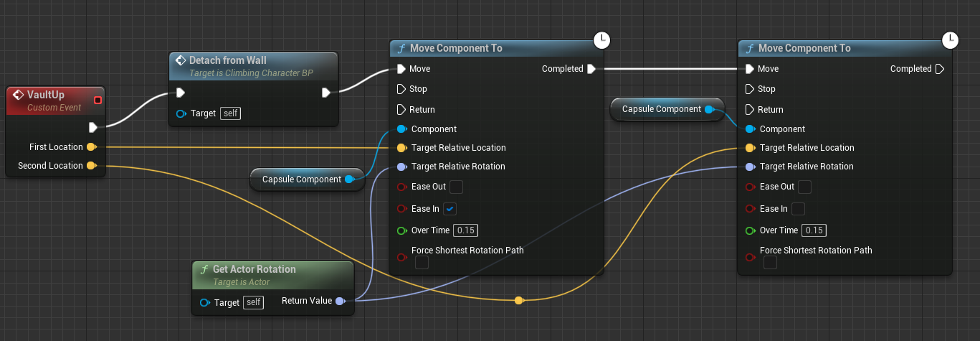This screenshot has height=341, width=980.
Task: Click the unconnected Completed pin on right Move Component To
Action: tap(940, 69)
